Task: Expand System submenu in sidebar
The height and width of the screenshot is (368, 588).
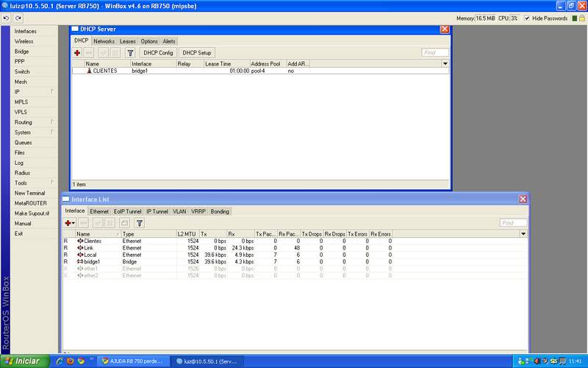Action: pos(52,132)
